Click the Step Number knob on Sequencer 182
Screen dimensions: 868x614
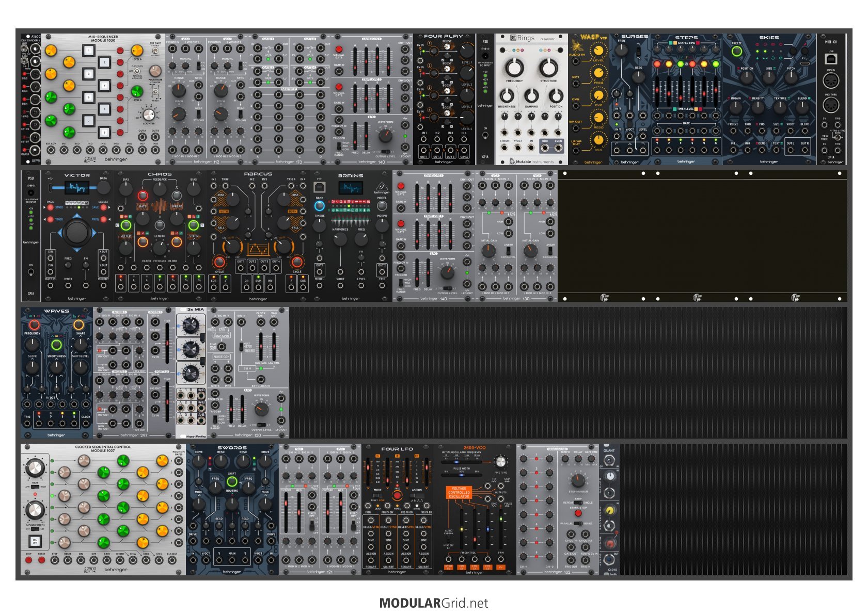coord(578,481)
